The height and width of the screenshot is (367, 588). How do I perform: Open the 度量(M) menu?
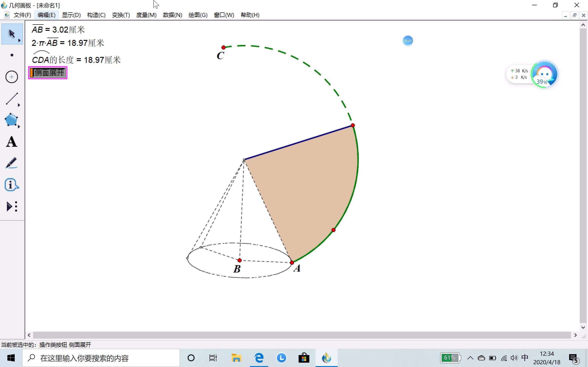click(x=146, y=15)
